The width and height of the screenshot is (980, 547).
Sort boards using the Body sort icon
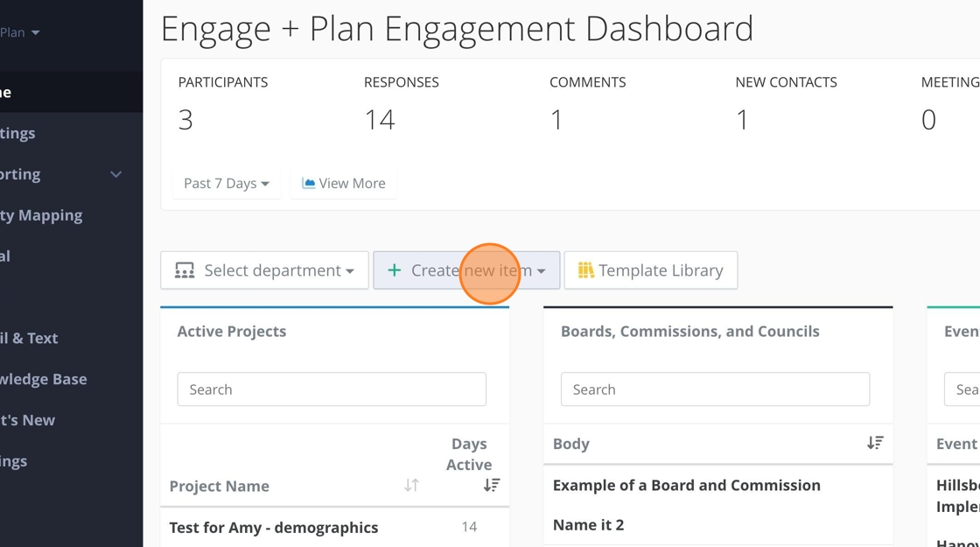875,443
